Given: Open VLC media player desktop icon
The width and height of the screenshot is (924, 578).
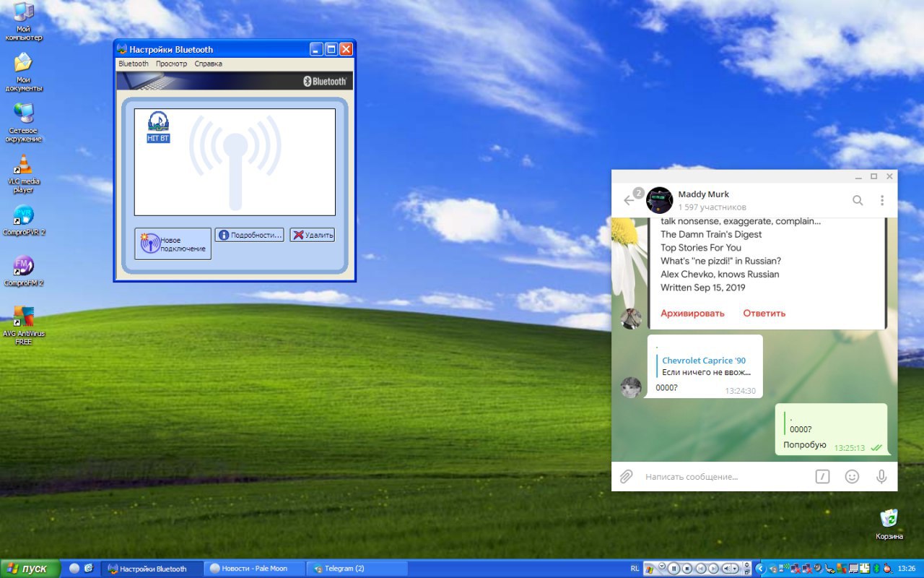Looking at the screenshot, I should tap(24, 174).
